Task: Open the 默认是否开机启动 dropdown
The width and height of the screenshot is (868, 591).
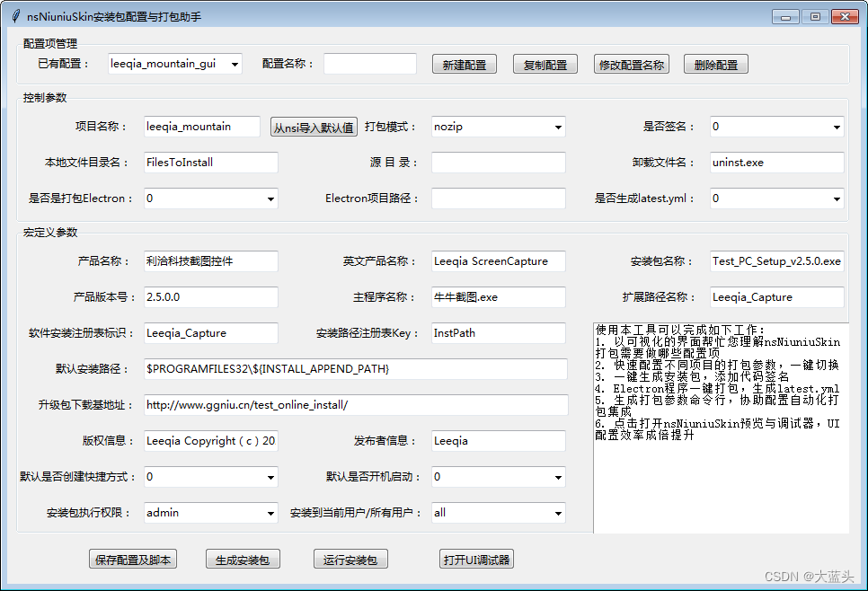Action: coord(498,476)
